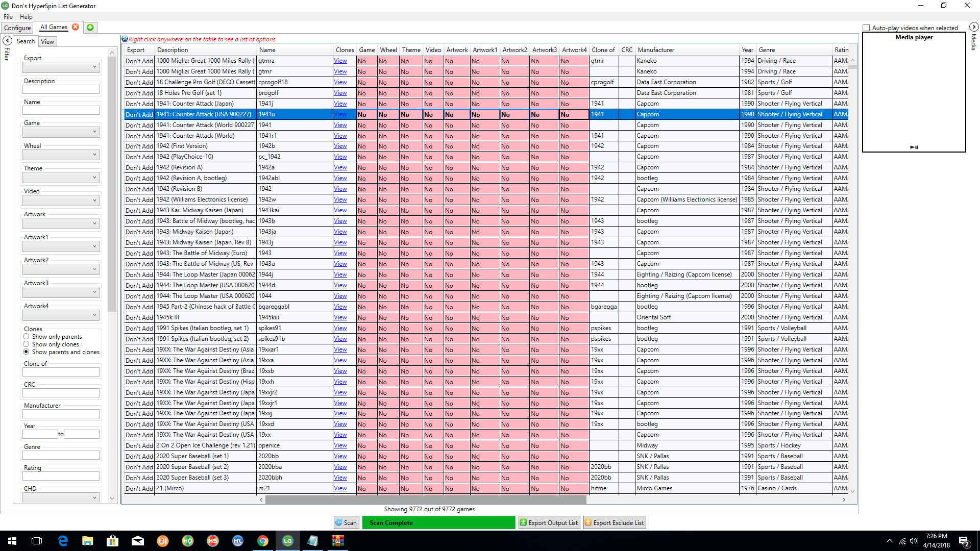Click the Scan button
Viewport: 980px width, 551px height.
click(347, 522)
